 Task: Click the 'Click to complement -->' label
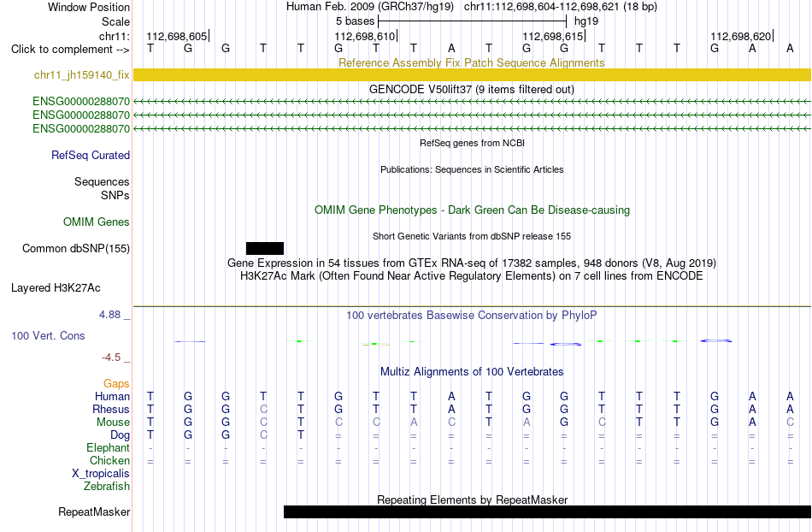70,50
